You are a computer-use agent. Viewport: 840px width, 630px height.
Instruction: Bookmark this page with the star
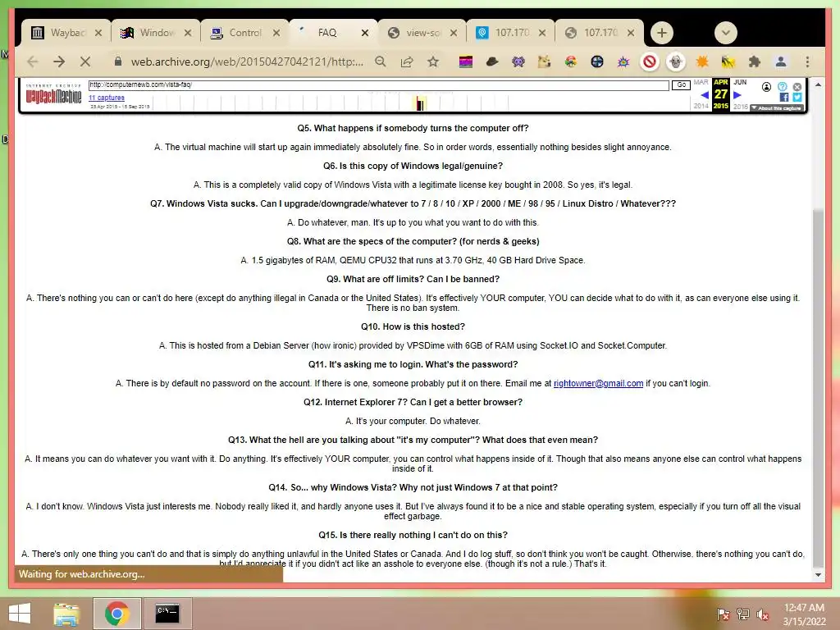[433, 62]
